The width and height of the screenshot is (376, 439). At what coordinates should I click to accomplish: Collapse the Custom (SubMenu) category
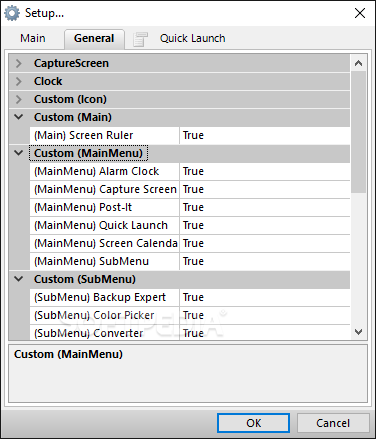(x=19, y=279)
